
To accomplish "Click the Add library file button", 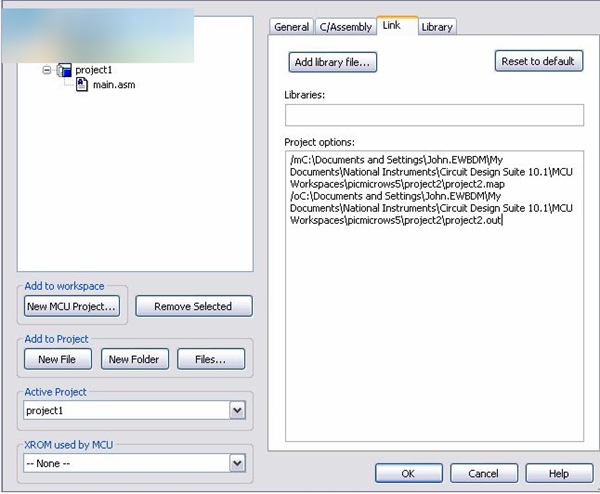I will click(x=332, y=62).
